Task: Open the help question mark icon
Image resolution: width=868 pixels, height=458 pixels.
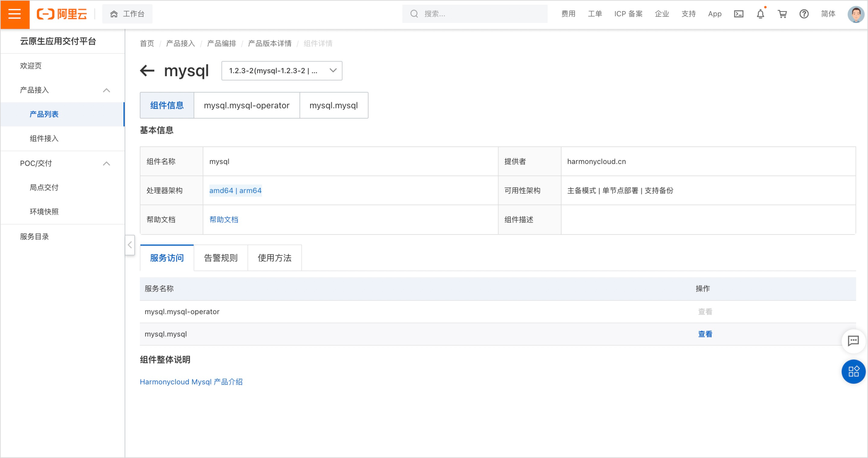Action: coord(804,14)
